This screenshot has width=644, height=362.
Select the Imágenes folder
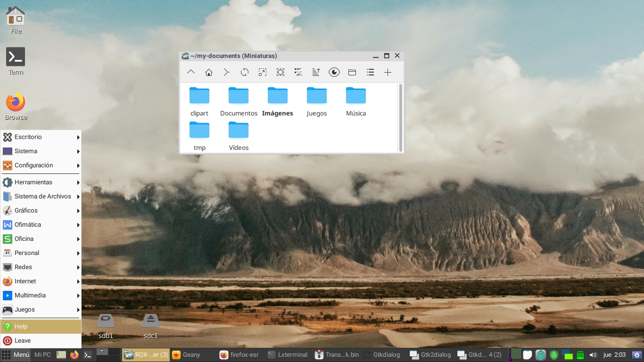pyautogui.click(x=278, y=101)
